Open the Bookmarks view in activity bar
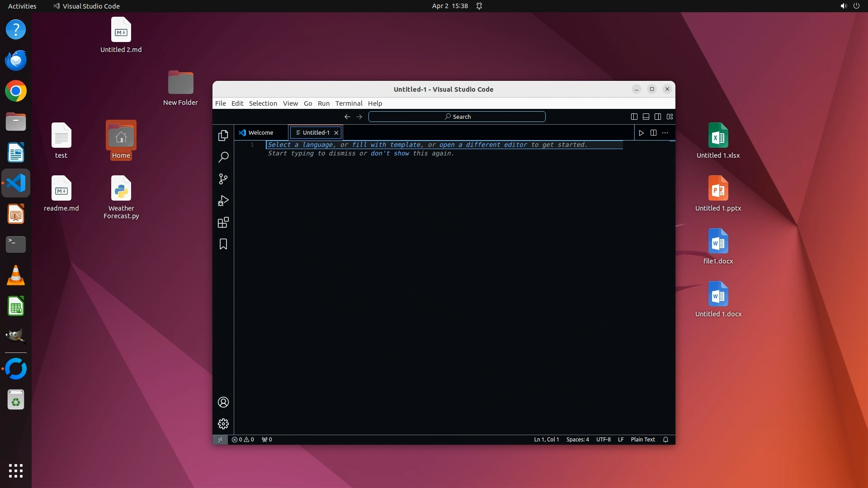868x488 pixels. coord(223,244)
